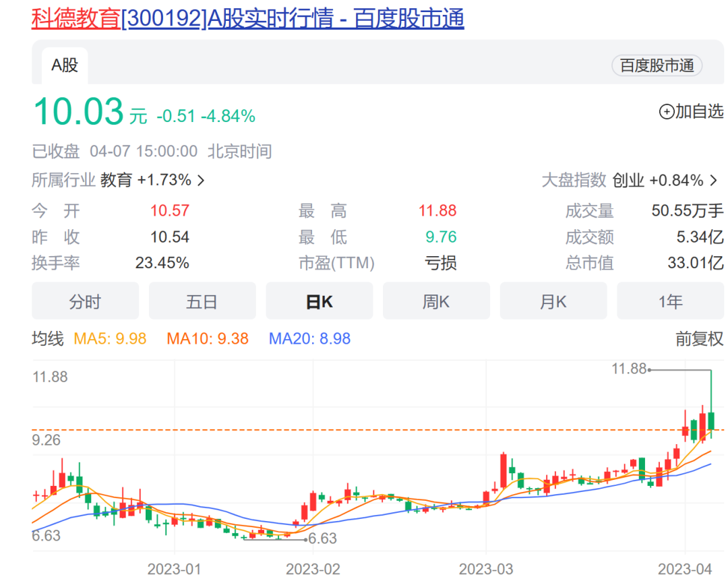
Task: Select the 月K chart tab
Action: [x=553, y=301]
